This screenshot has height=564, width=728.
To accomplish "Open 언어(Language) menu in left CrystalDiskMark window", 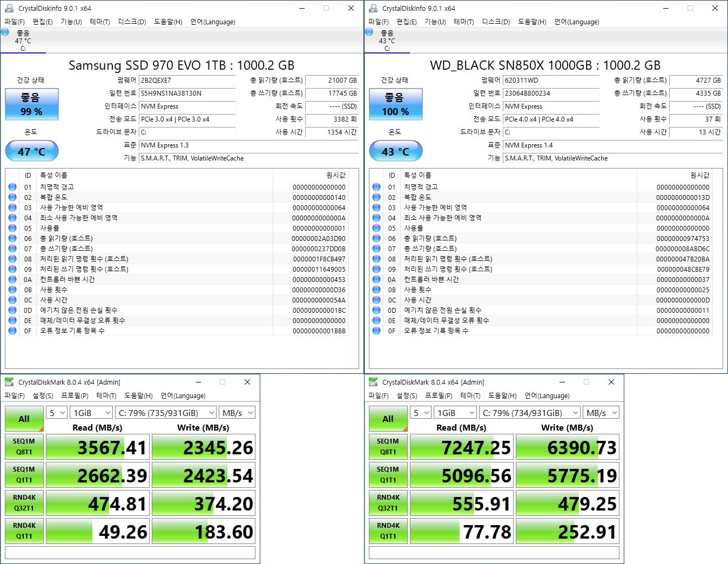I will coord(183,395).
